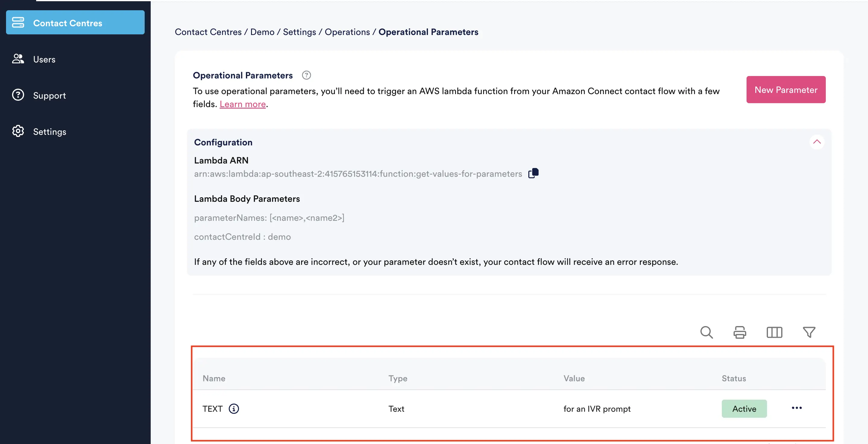Click the info icon next to TEXT parameter
This screenshot has width=868, height=444.
pyautogui.click(x=234, y=408)
